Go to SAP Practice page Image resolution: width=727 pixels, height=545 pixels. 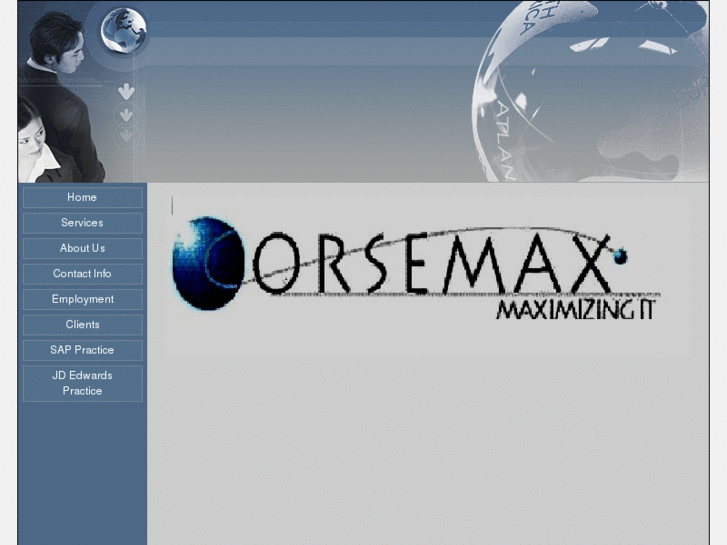(83, 351)
